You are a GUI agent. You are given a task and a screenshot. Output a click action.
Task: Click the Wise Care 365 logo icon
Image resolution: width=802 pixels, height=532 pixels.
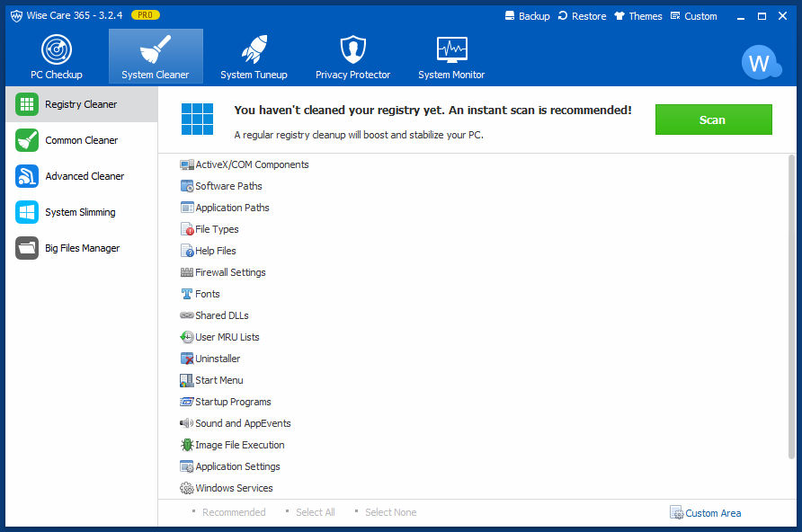coord(16,16)
